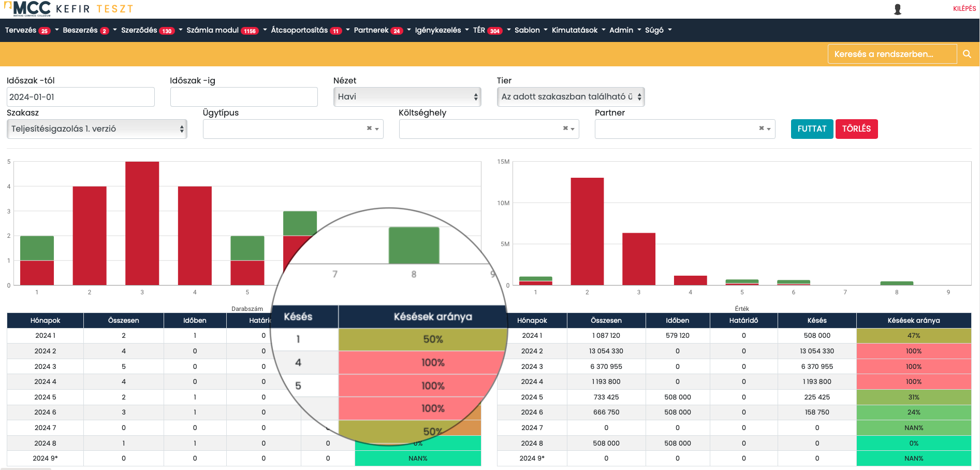Click the 31% Késések aránya cell

(914, 397)
